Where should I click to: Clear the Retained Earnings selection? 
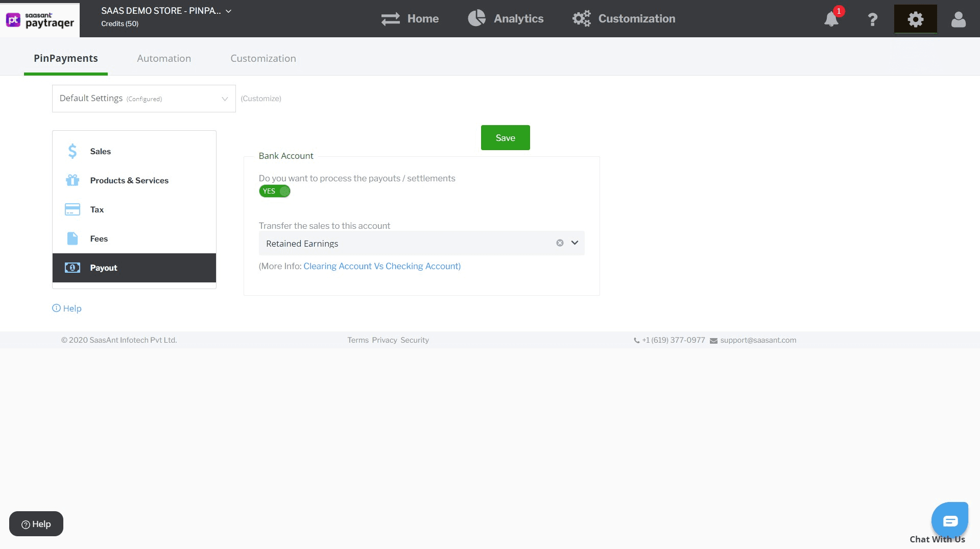(560, 243)
